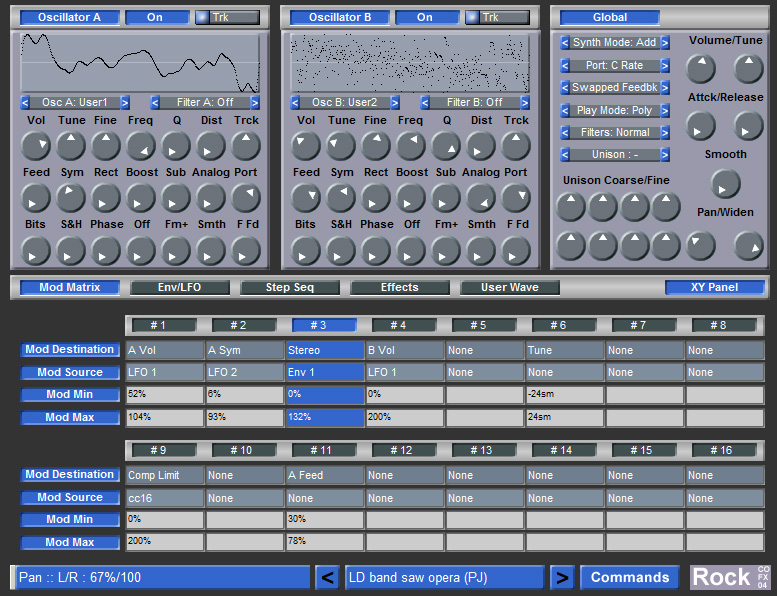The image size is (777, 596).
Task: Click next arrow for Filters: Normal
Action: (665, 132)
